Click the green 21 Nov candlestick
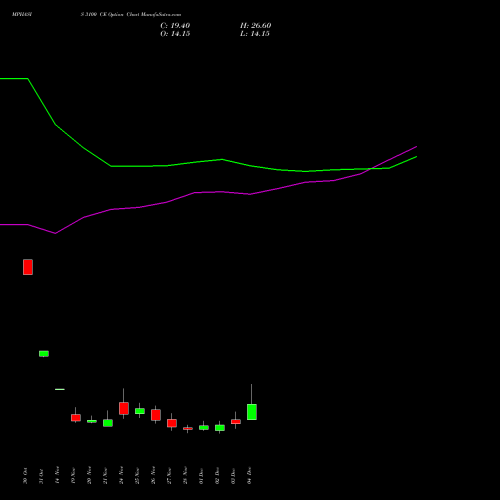 tap(108, 423)
